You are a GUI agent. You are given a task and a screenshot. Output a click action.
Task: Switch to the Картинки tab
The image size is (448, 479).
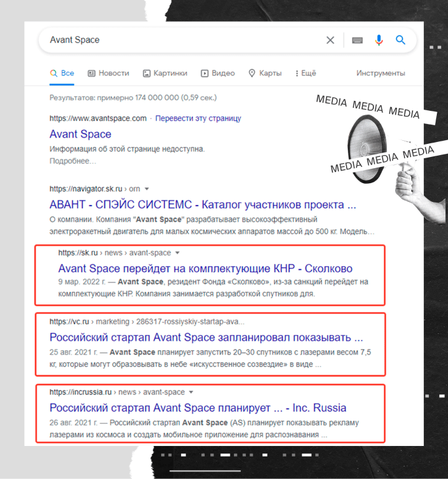(165, 74)
